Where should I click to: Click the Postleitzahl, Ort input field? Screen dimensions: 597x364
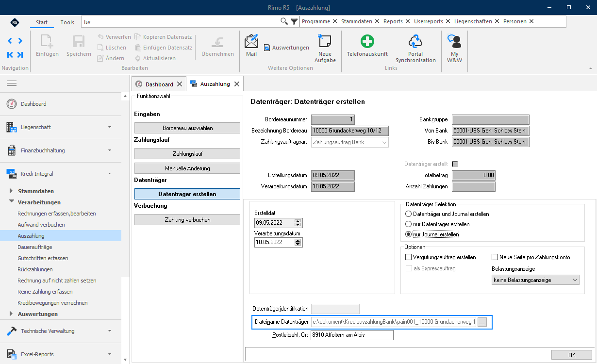point(352,335)
